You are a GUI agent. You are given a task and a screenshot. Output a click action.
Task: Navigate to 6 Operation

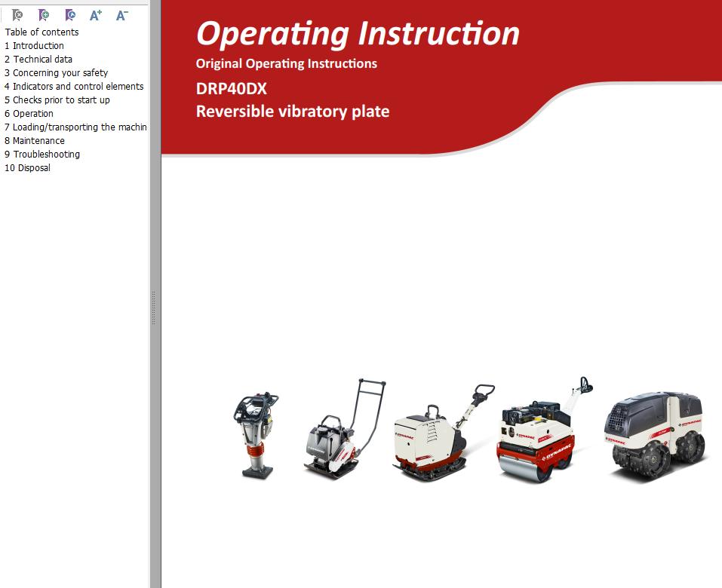[x=29, y=114]
